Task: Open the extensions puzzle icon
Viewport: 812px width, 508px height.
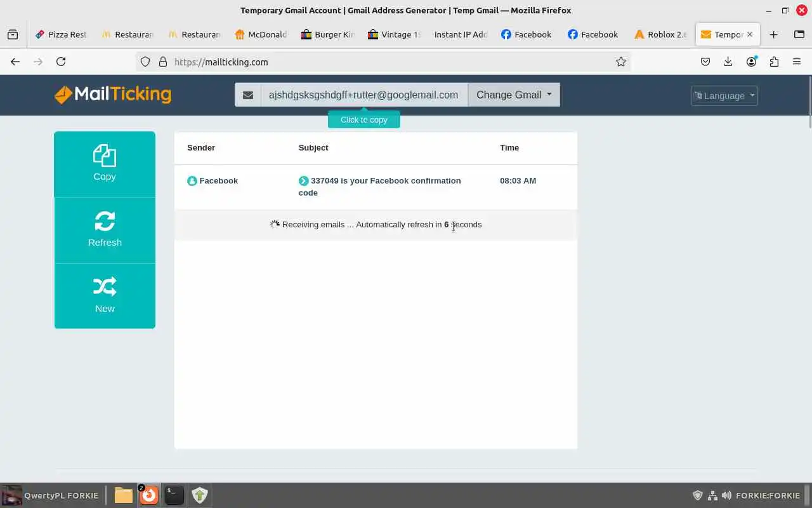Action: 774,62
